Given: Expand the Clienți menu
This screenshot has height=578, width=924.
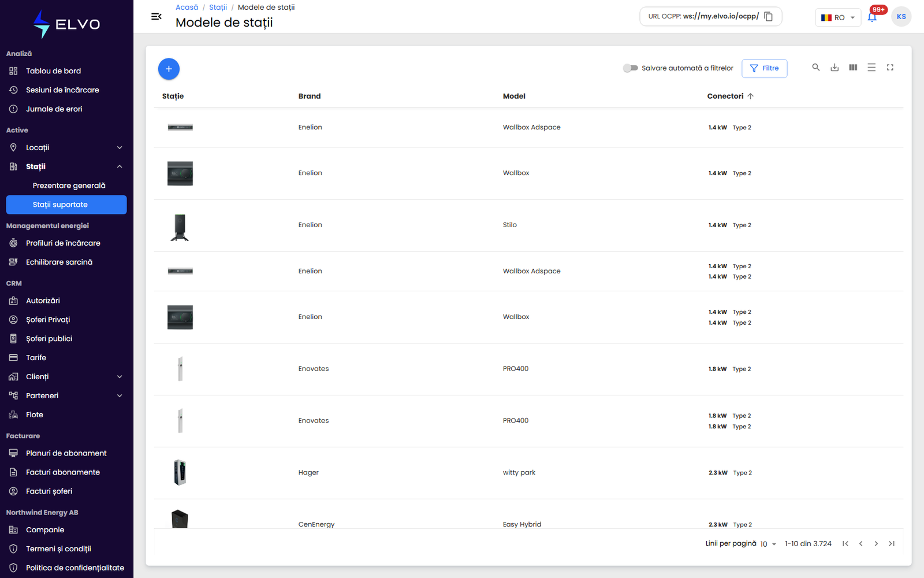Looking at the screenshot, I should pos(66,377).
